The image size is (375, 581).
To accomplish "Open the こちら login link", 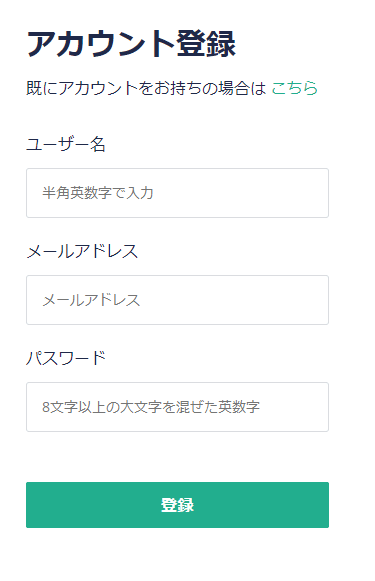I will [x=295, y=88].
